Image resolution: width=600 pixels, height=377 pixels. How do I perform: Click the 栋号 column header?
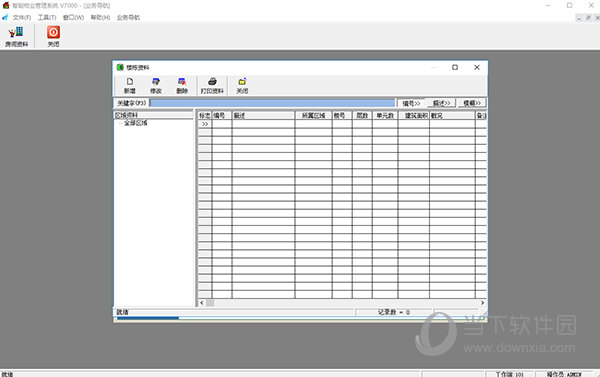tap(342, 115)
